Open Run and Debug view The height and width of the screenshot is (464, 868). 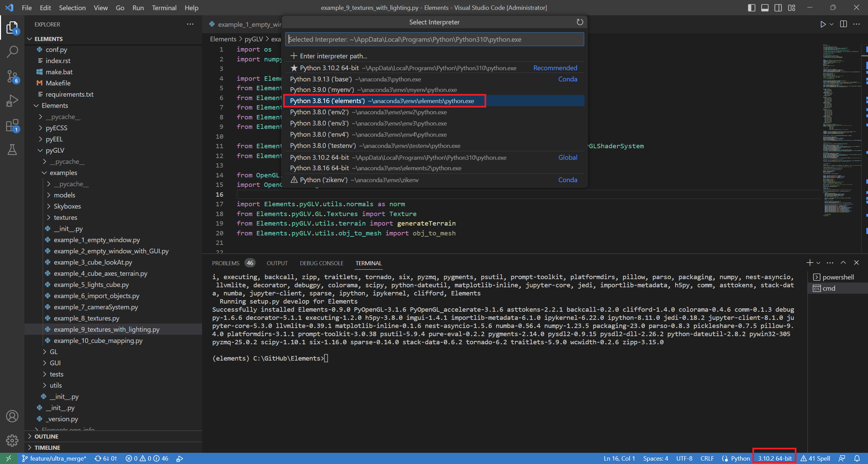(x=12, y=101)
